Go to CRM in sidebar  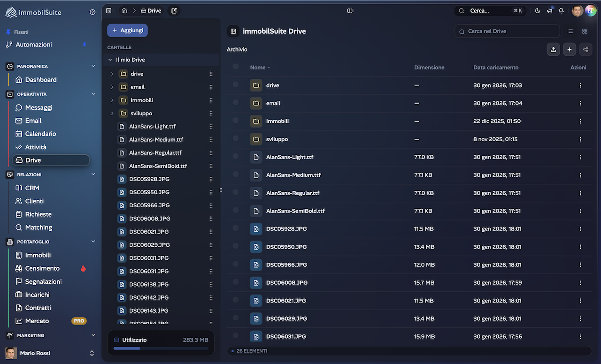pyautogui.click(x=32, y=188)
